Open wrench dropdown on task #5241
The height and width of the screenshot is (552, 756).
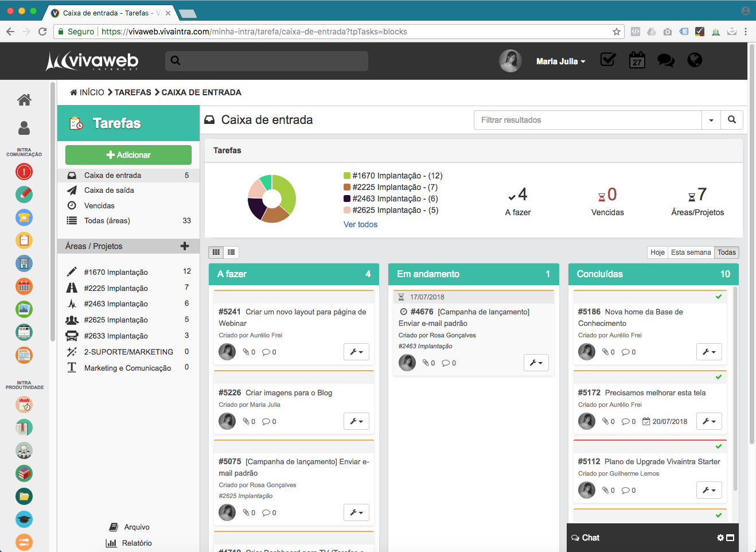(x=356, y=352)
